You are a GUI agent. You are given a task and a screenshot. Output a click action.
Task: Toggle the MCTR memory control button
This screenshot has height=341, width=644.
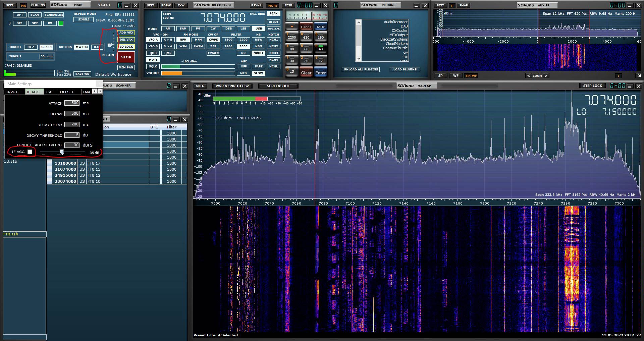[x=273, y=5]
